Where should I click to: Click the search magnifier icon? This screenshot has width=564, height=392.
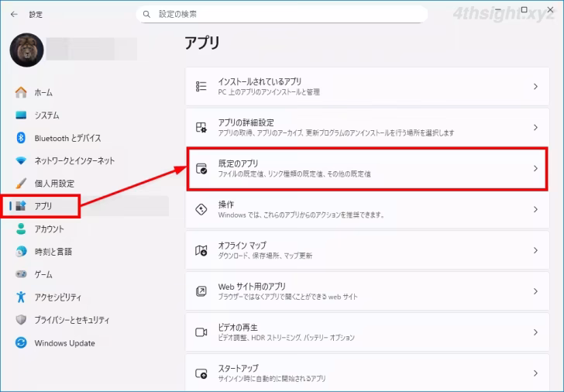point(146,15)
